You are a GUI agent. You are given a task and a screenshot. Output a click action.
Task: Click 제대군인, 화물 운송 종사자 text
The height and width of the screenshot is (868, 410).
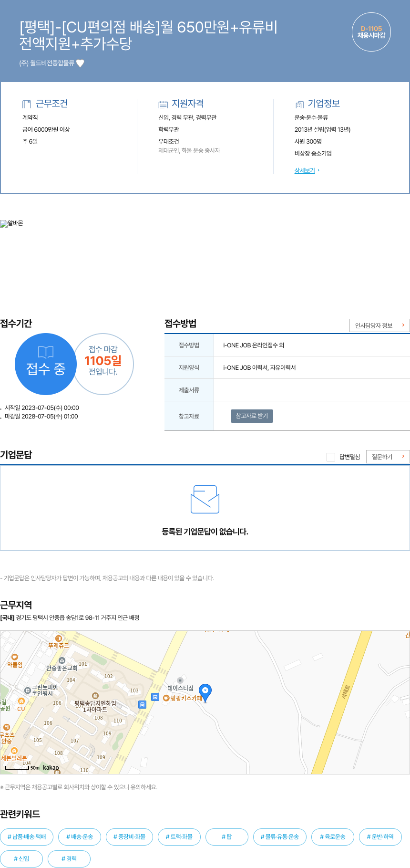click(189, 150)
